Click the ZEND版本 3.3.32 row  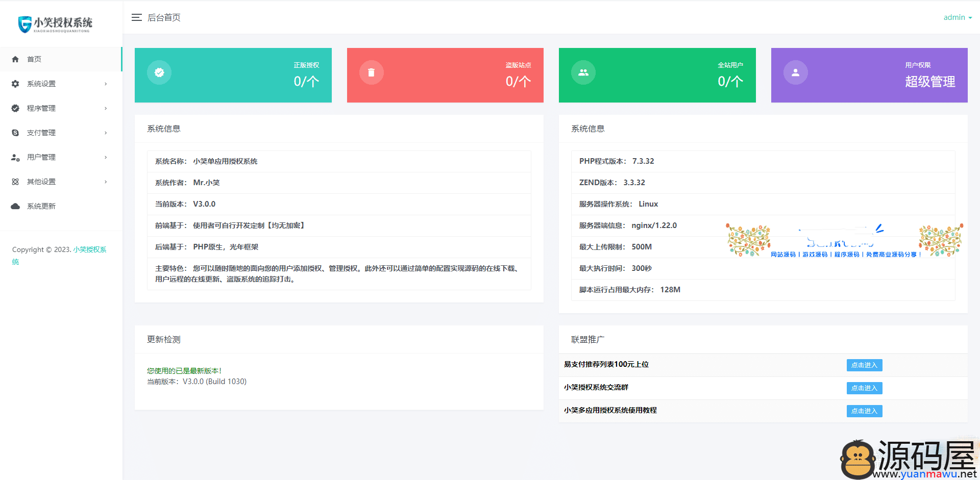763,183
